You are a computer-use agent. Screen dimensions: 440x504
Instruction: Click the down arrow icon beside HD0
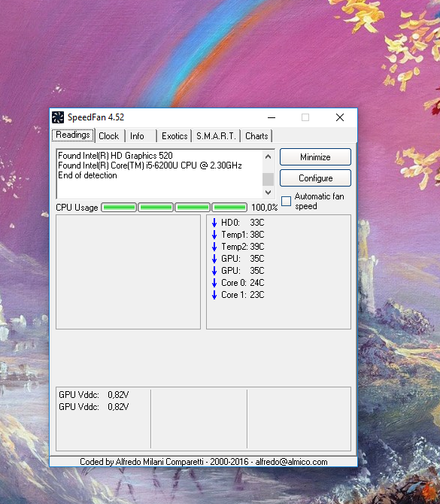214,223
